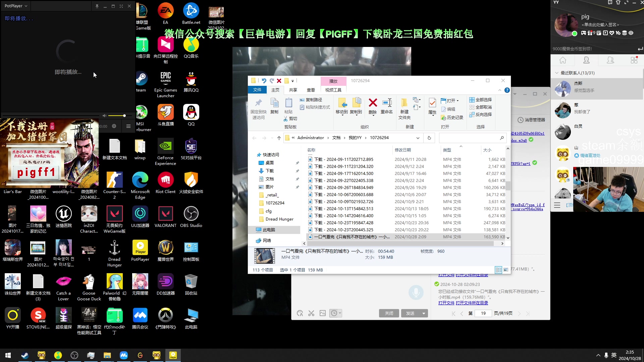Open Microsoft Edge desktop icon
644x362 pixels.
point(140,186)
